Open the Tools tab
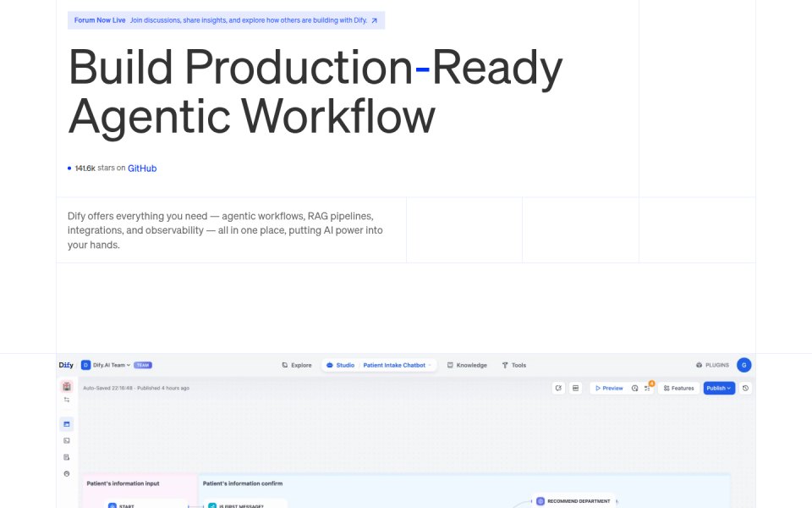 513,365
